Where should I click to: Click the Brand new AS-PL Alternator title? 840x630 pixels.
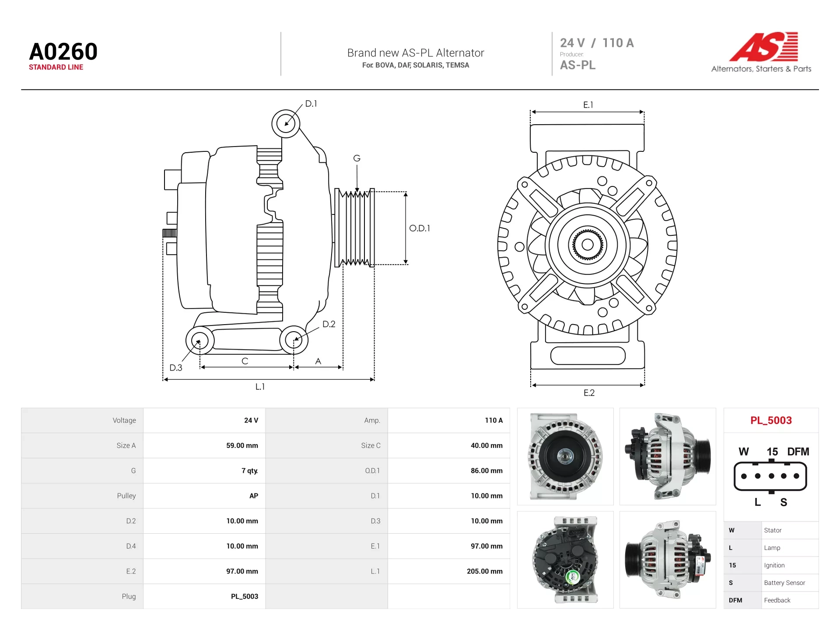pyautogui.click(x=416, y=53)
